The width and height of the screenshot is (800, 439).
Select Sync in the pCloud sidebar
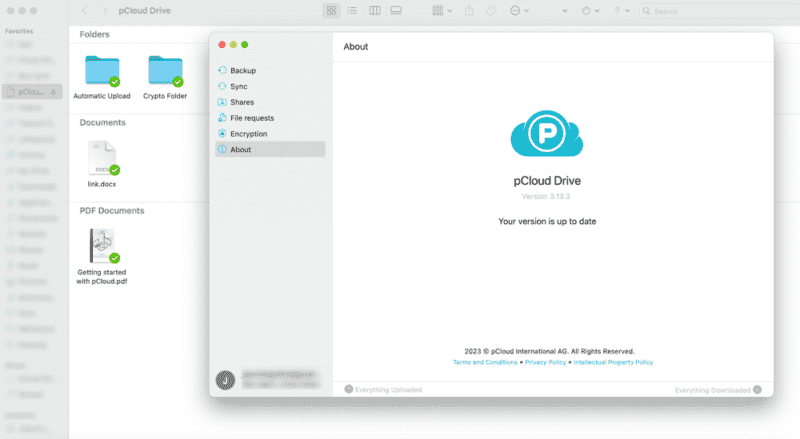(238, 87)
